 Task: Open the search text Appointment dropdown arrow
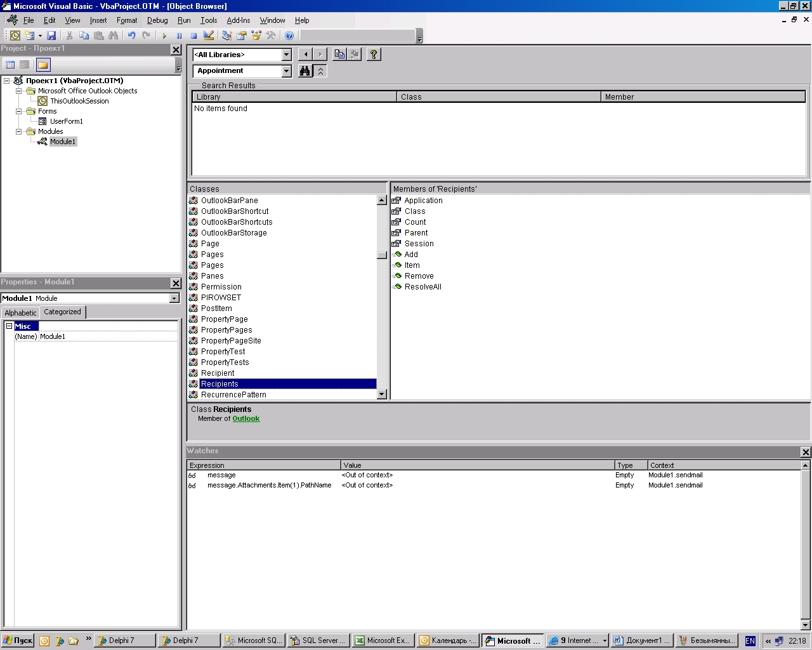tap(286, 71)
